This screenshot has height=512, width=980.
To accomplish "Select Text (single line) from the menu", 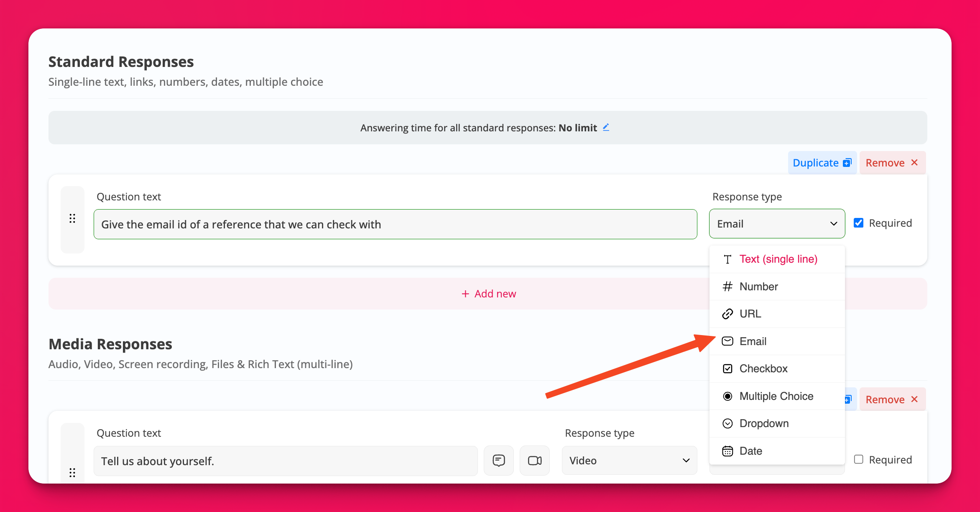I will tap(778, 259).
